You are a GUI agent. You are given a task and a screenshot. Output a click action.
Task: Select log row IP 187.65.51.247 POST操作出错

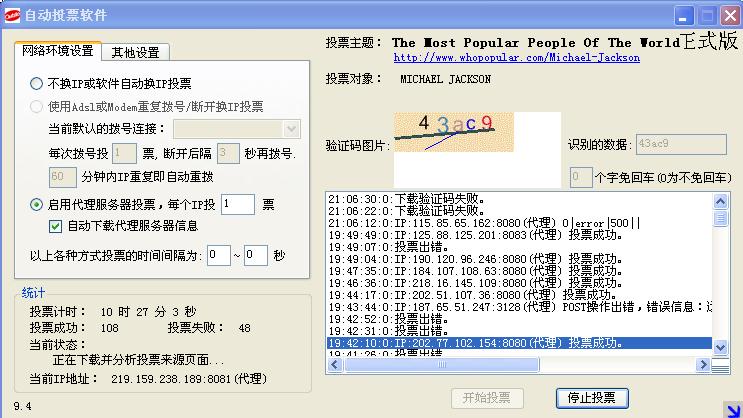[519, 307]
